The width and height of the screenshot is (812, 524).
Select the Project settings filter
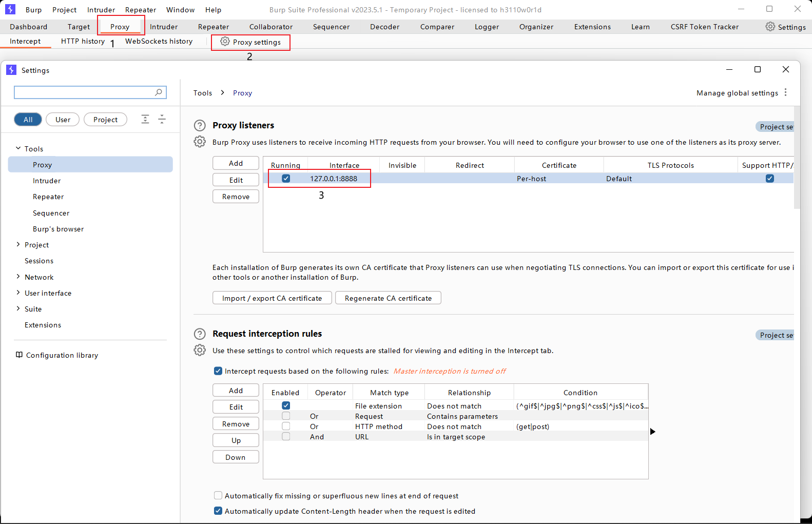[105, 120]
